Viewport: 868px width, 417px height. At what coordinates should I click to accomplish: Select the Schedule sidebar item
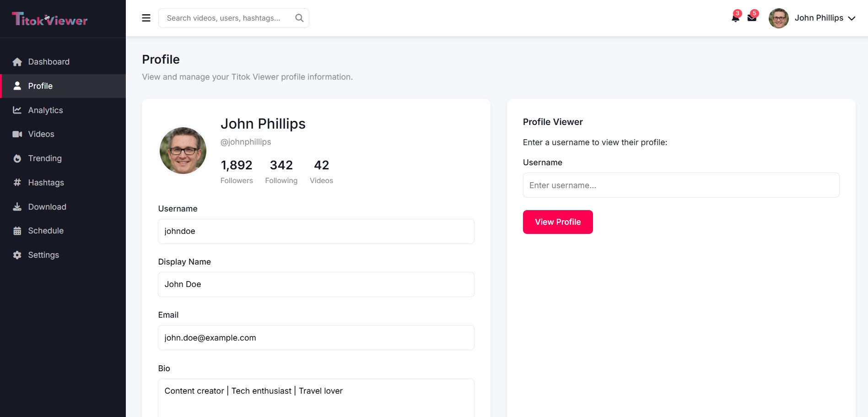46,231
